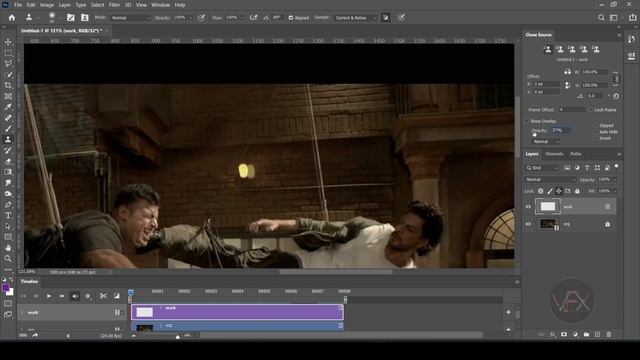The image size is (640, 360).
Task: Hide the work layer with its eye icon
Action: (528, 207)
